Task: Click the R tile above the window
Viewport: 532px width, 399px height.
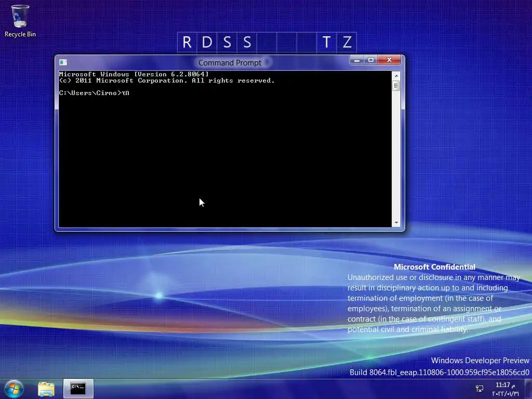Action: click(187, 43)
